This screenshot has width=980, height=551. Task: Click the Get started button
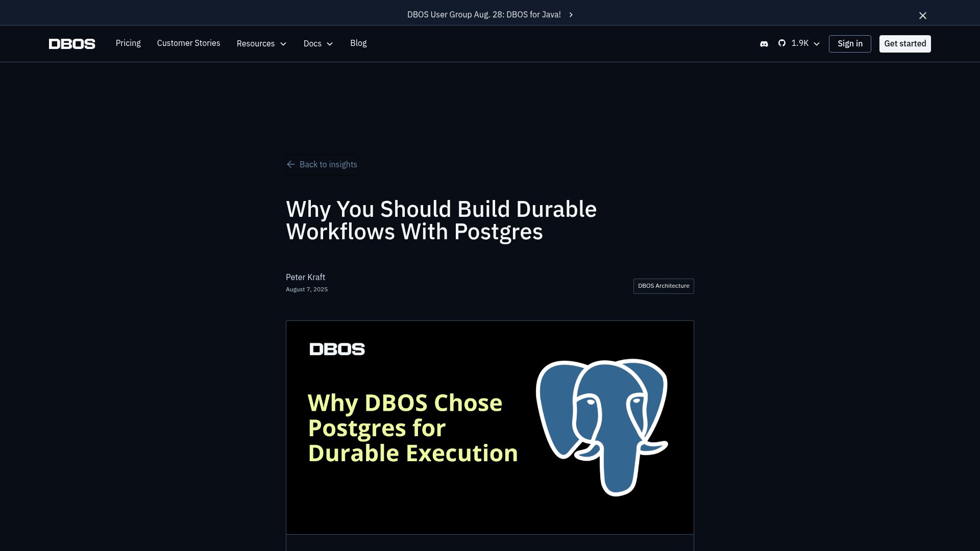coord(905,44)
